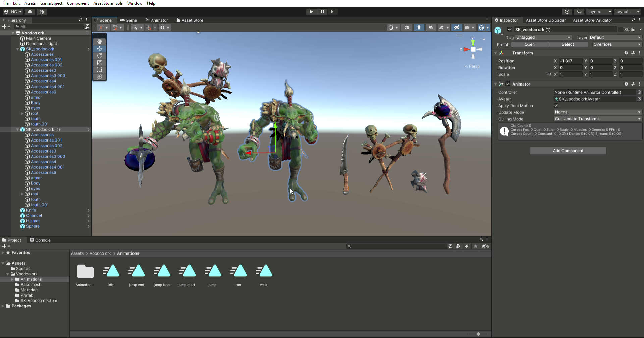Toggle 2D scene view mode

coord(407,27)
